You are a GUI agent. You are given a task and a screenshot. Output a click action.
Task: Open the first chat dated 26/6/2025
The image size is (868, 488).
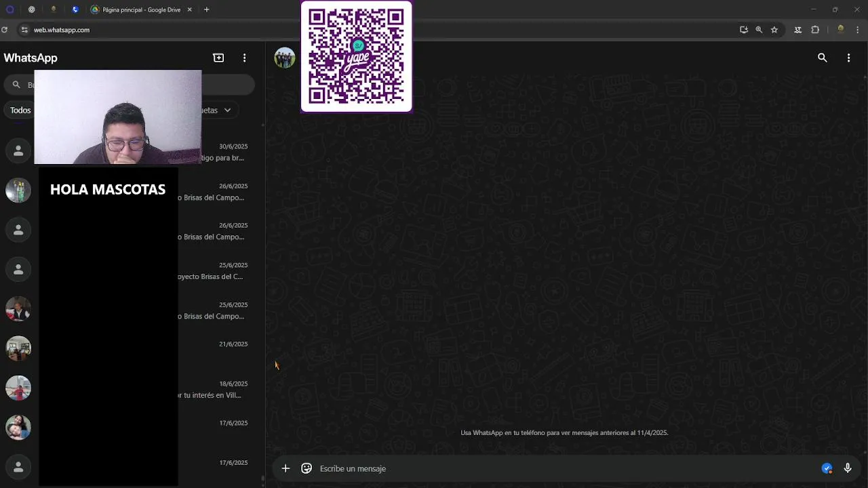[x=129, y=190]
